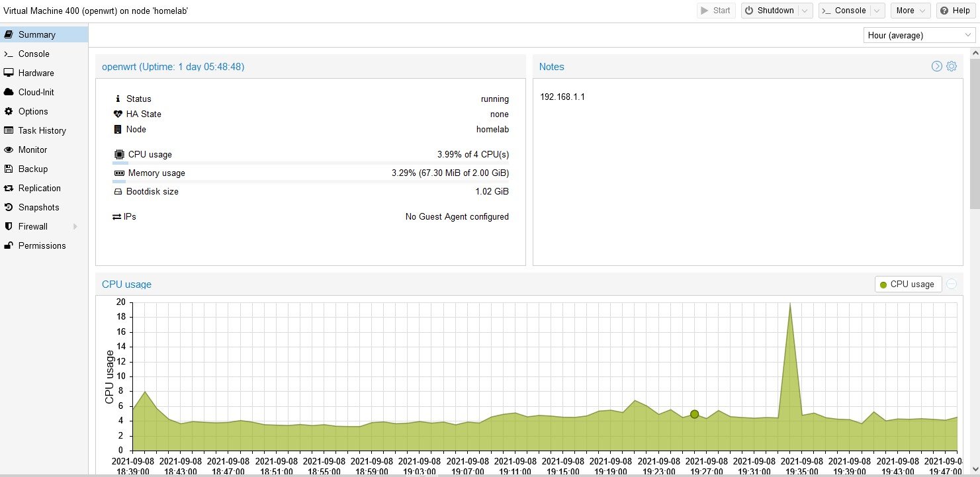This screenshot has height=477, width=980.
Task: Click the highlighted data point on CPU graph
Action: tap(694, 414)
